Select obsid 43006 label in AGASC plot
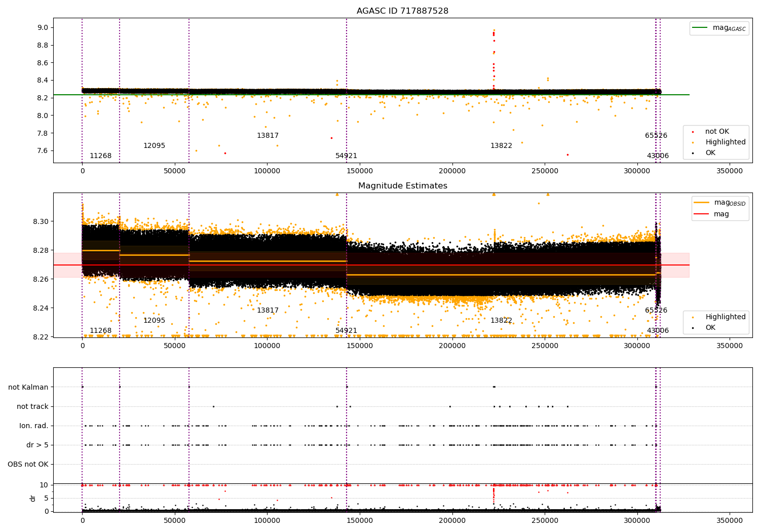Image resolution: width=760 pixels, height=532 pixels. 658,156
